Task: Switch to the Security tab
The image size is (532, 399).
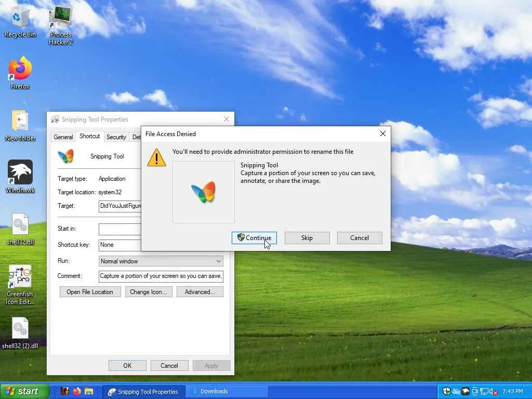Action: tap(116, 137)
